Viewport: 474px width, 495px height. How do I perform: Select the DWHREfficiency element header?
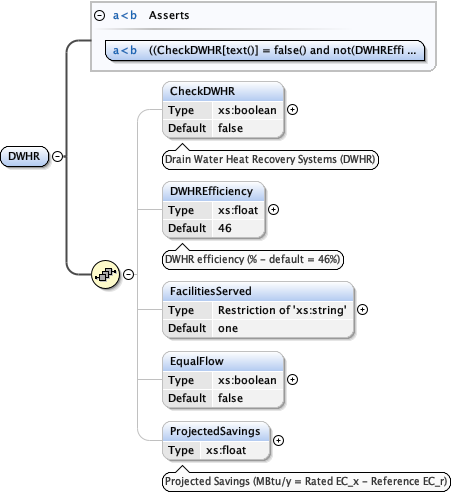(x=214, y=191)
